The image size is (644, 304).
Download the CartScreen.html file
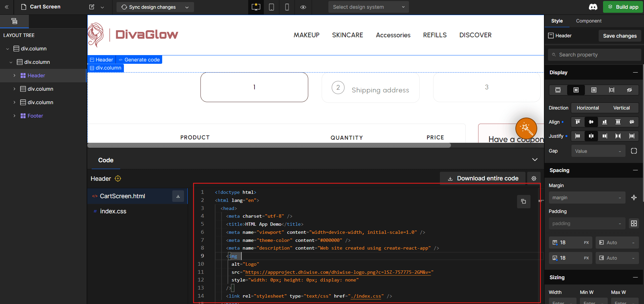point(178,196)
